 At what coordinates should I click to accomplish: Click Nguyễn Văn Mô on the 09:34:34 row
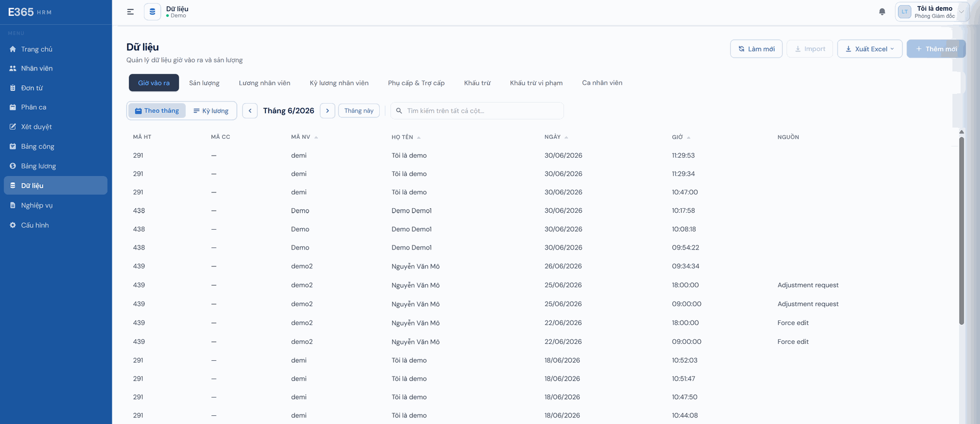pyautogui.click(x=415, y=266)
